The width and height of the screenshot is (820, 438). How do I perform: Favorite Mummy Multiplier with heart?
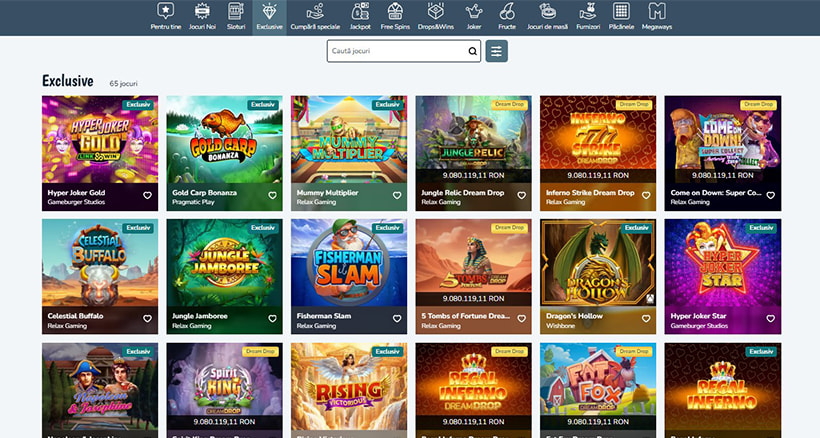[x=397, y=195]
